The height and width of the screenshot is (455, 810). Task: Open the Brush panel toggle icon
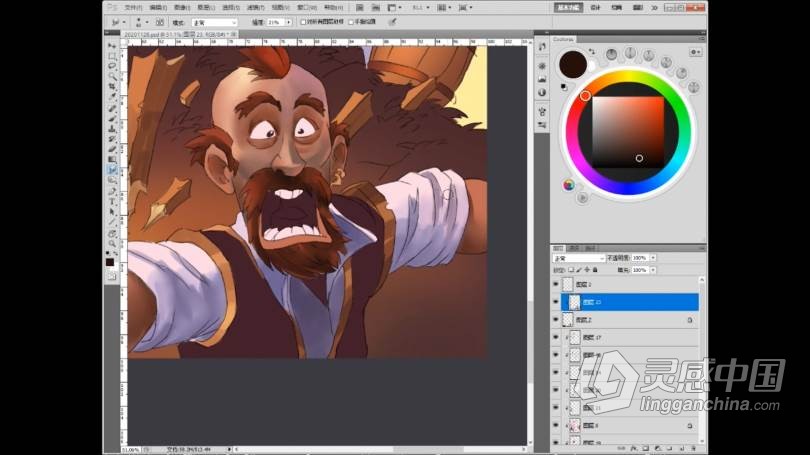[160, 22]
